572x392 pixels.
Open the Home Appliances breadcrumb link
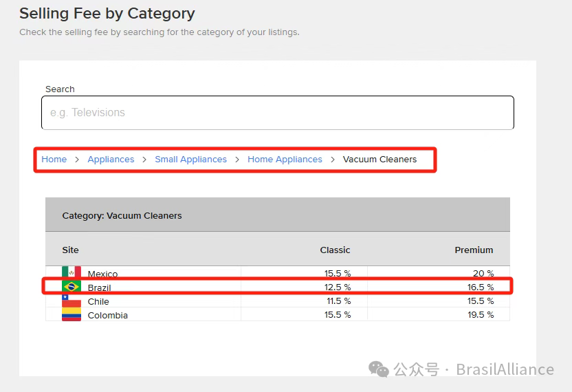click(x=285, y=159)
